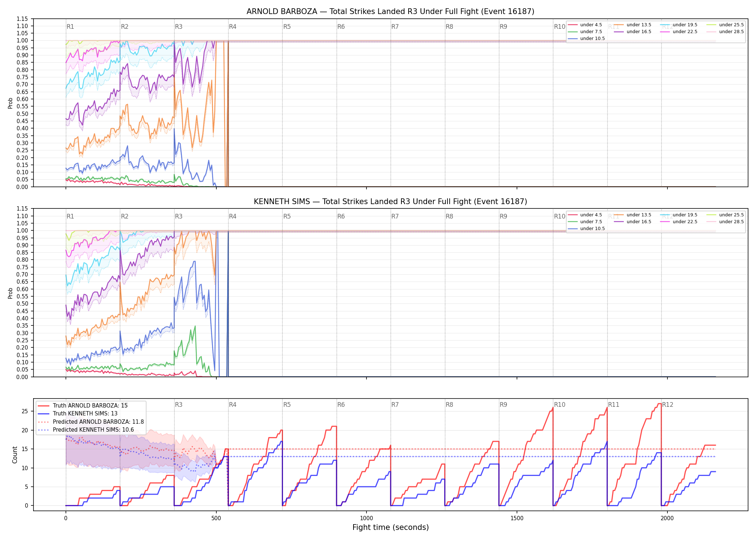Click the R9 round marker in the count chart
756x540 pixels.
tap(503, 405)
